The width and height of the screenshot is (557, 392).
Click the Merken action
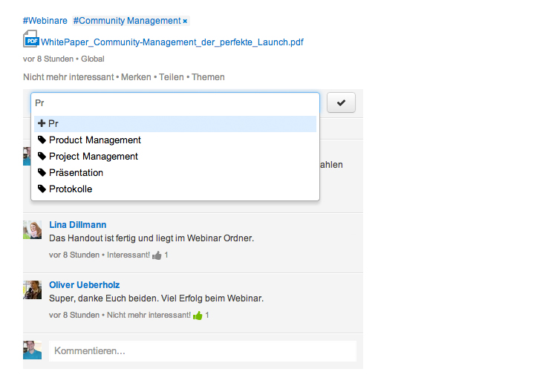pos(136,77)
